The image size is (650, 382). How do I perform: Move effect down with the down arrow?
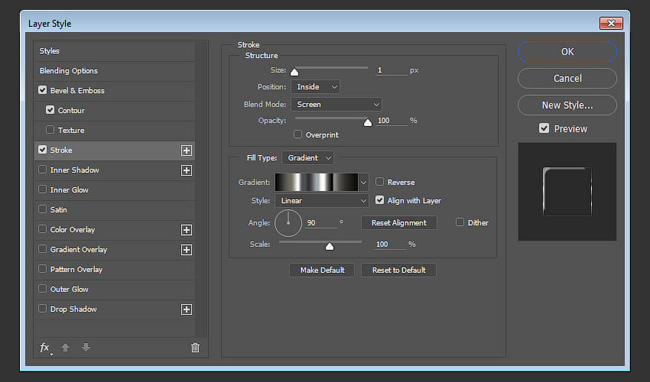point(86,347)
